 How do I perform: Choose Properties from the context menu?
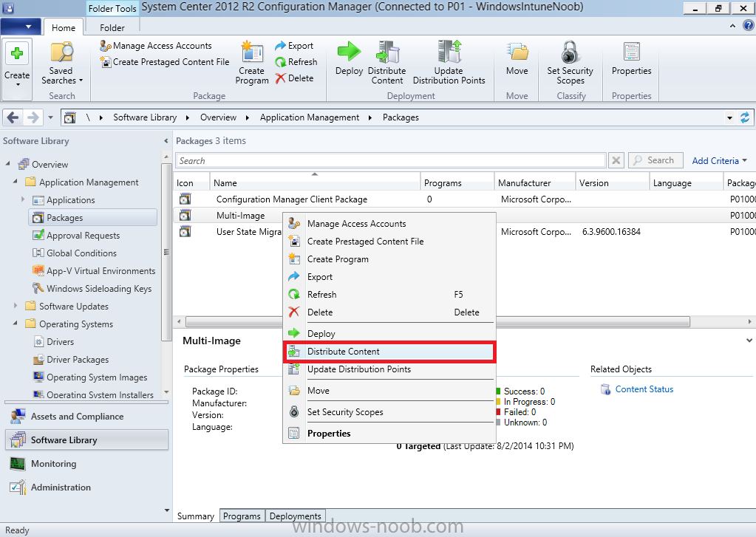pos(389,434)
